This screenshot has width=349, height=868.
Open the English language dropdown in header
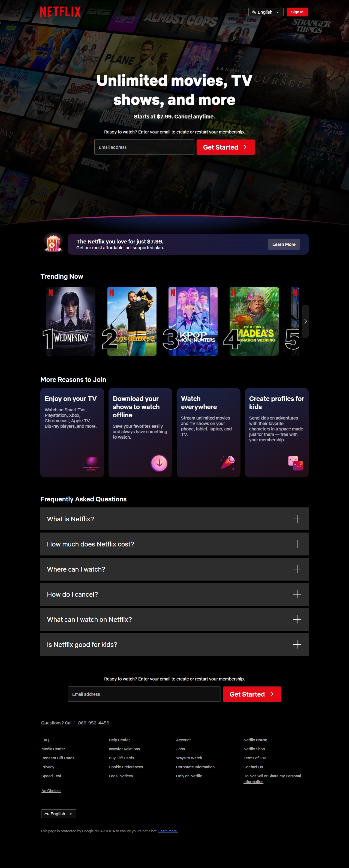266,12
